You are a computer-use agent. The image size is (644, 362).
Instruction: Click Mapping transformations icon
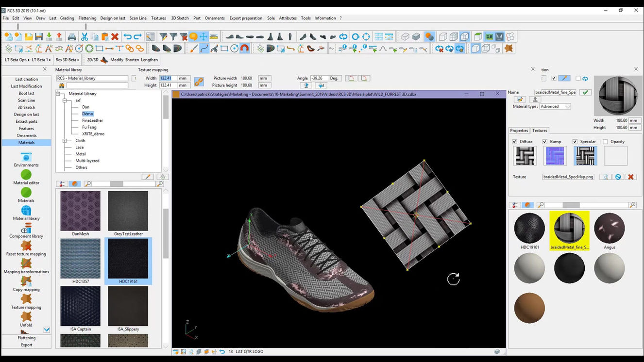click(26, 266)
